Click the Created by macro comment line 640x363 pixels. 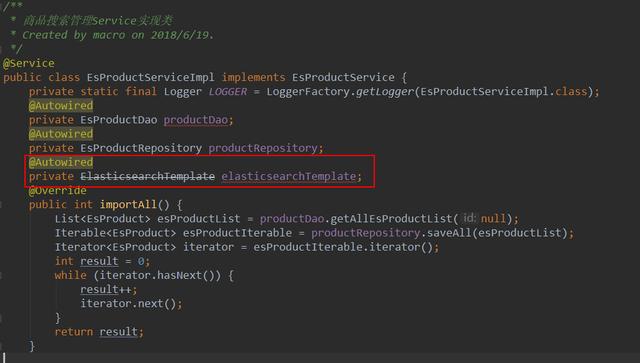tap(118, 35)
